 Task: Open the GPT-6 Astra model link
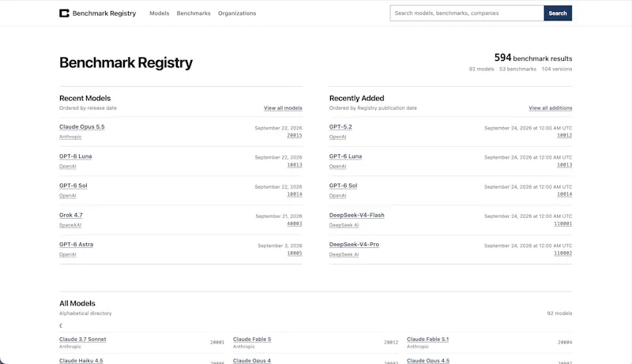point(76,245)
